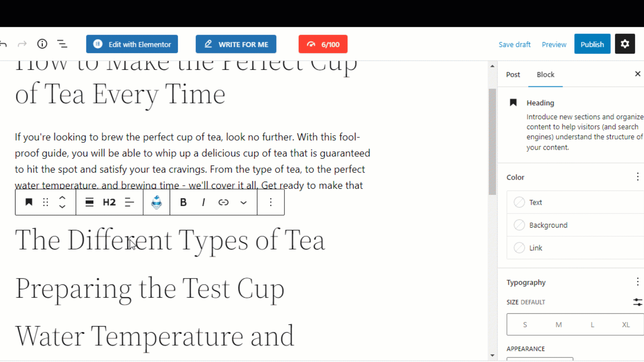
Task: Click the bookmark/flag icon in toolbar
Action: [28, 202]
